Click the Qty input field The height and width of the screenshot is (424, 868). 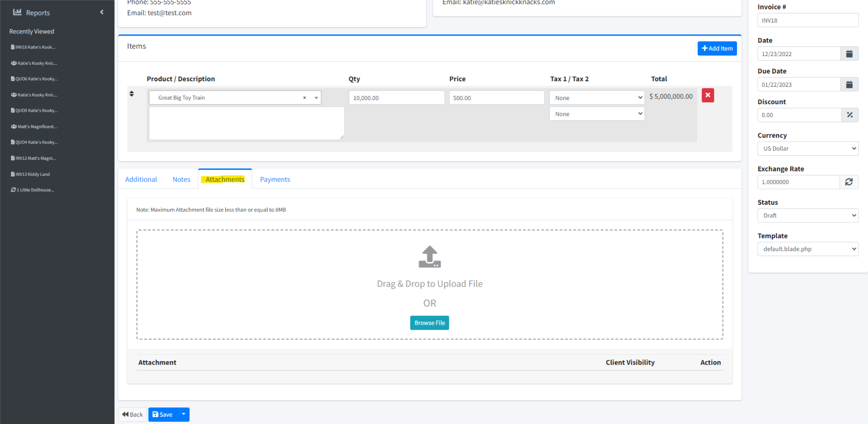click(x=396, y=98)
